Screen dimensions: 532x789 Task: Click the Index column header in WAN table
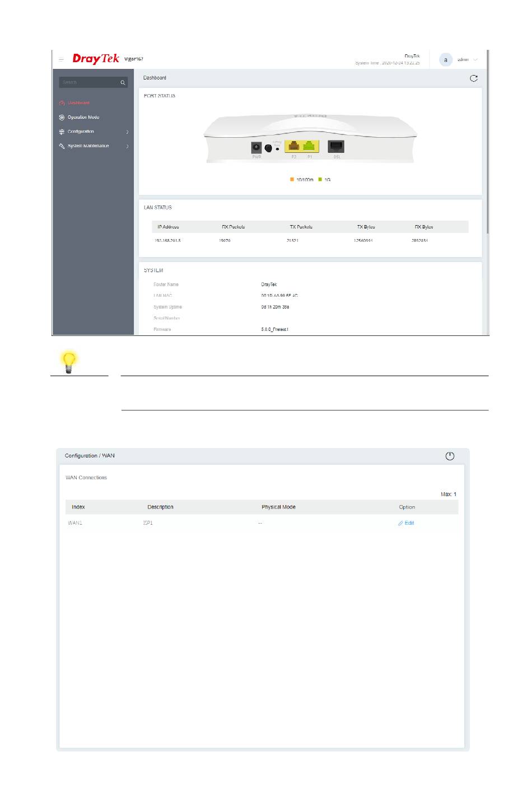pos(78,507)
